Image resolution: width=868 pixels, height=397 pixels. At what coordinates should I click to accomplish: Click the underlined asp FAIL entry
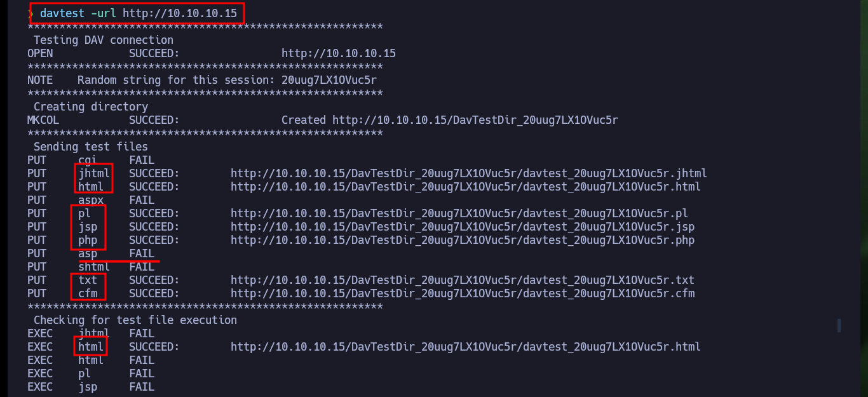pyautogui.click(x=116, y=253)
